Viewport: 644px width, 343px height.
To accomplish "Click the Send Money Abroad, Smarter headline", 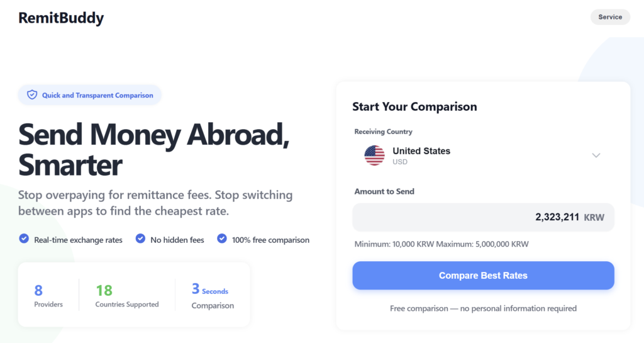I will 153,150.
